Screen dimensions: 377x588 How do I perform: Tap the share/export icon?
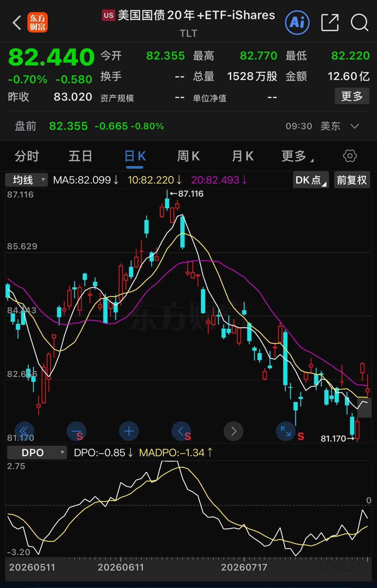330,22
